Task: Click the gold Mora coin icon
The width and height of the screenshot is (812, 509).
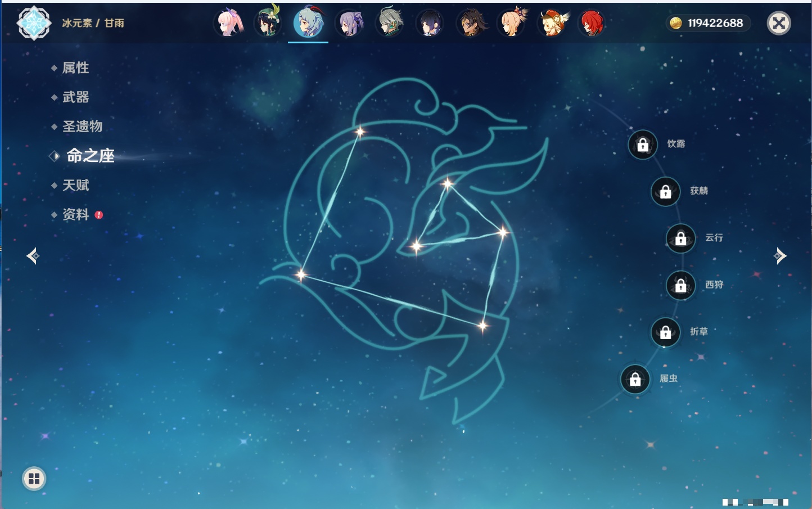Action: point(675,23)
